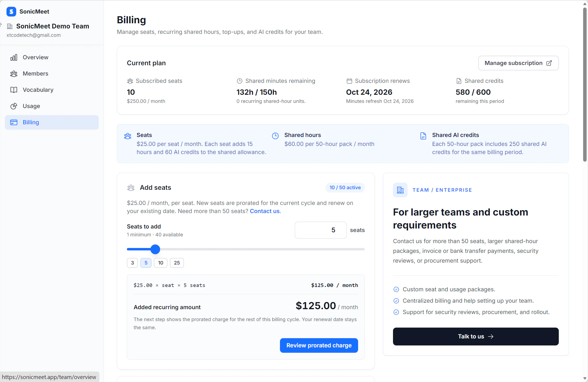
Task: Click the external link icon in Manage subscription
Action: [x=549, y=63]
